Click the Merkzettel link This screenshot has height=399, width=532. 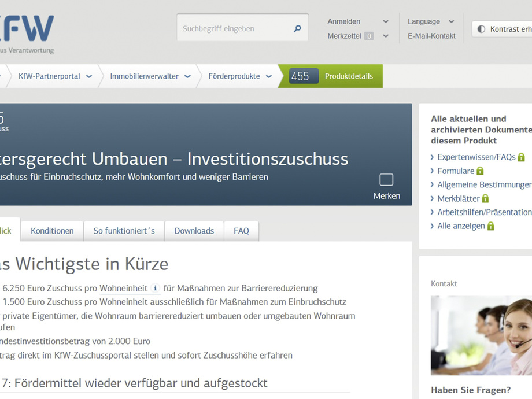coord(344,36)
